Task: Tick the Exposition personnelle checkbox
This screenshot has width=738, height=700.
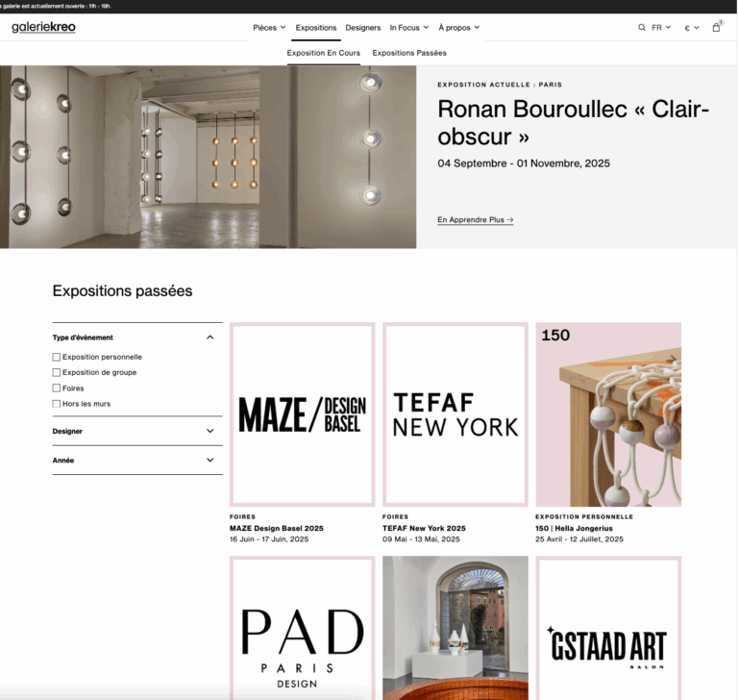Action: click(57, 357)
